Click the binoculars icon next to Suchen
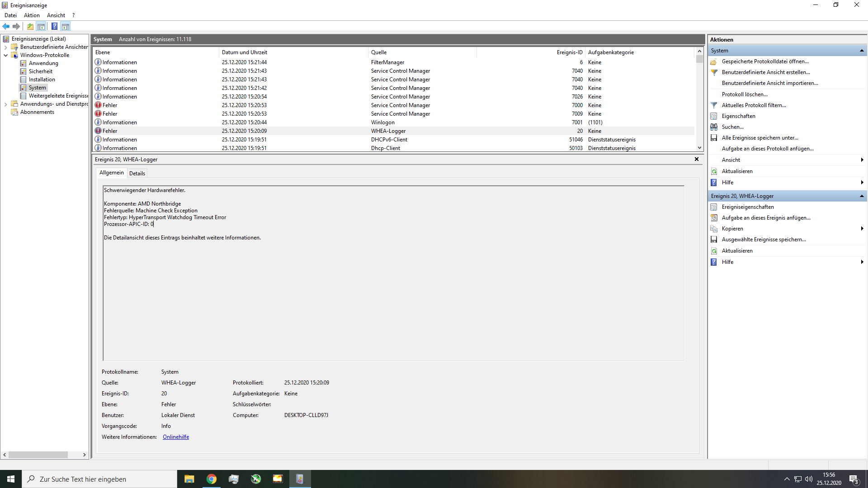868x488 pixels. coord(714,127)
